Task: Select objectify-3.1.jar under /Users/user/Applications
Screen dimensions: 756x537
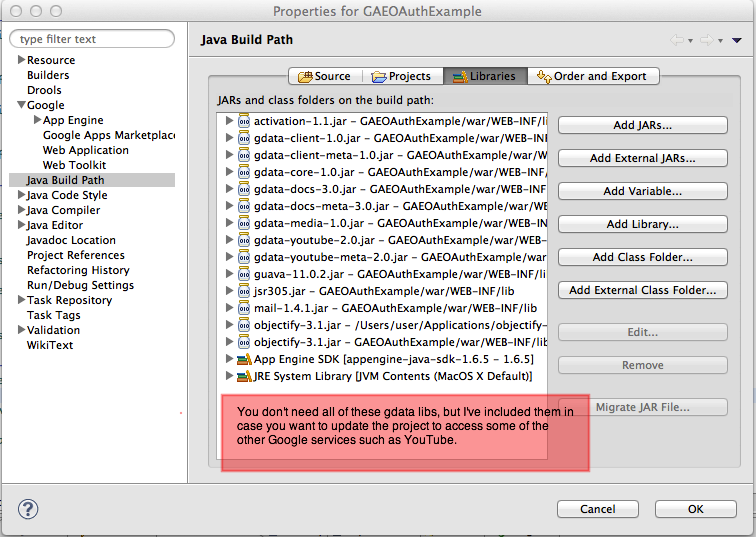Action: (x=400, y=325)
